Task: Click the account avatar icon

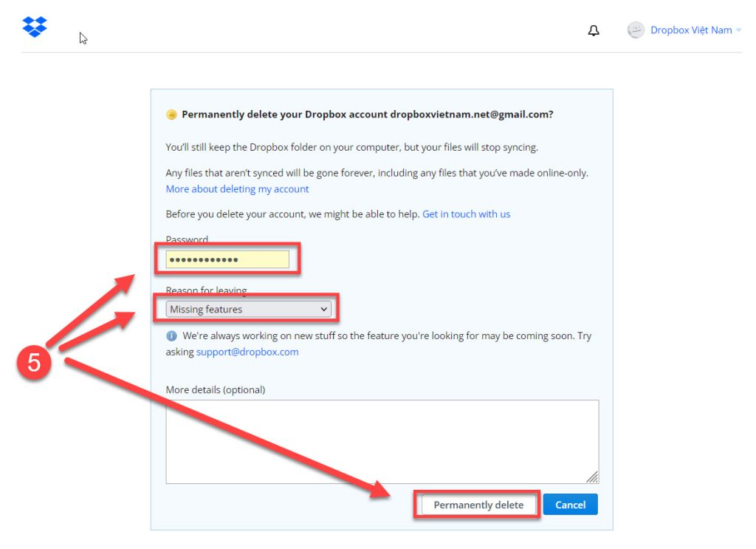Action: [x=636, y=30]
